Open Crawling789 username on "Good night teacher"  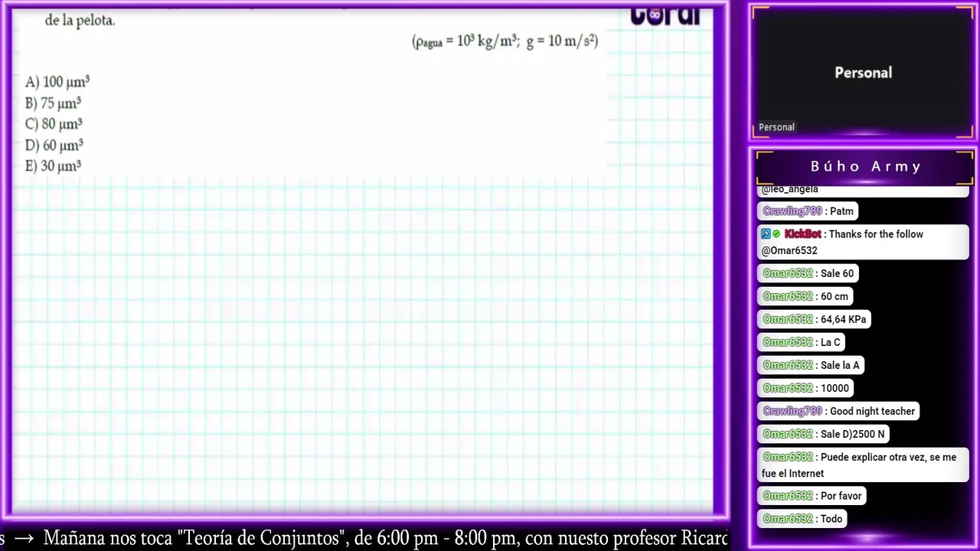tap(792, 411)
